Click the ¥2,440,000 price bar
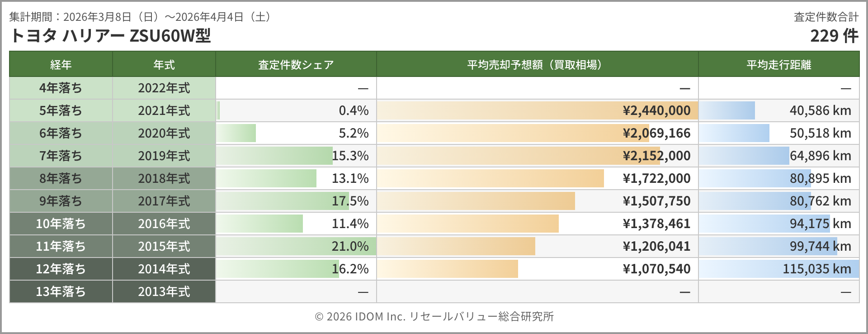 coord(537,110)
